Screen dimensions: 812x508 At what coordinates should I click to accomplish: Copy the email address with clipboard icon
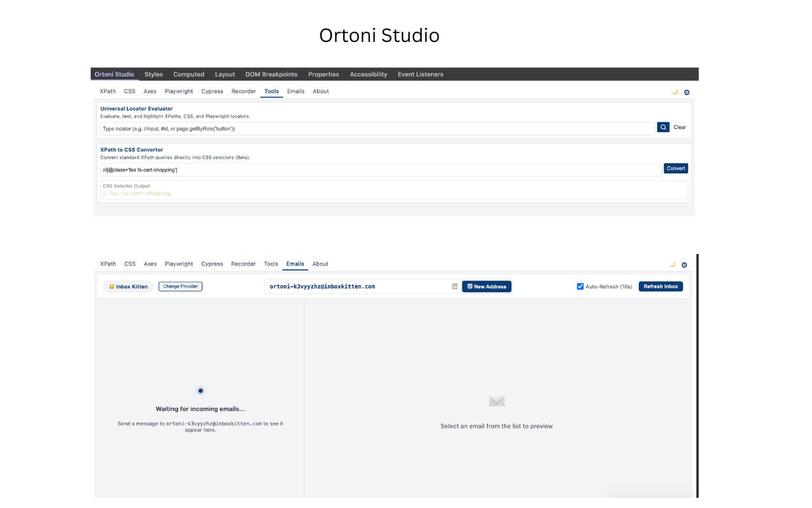455,286
